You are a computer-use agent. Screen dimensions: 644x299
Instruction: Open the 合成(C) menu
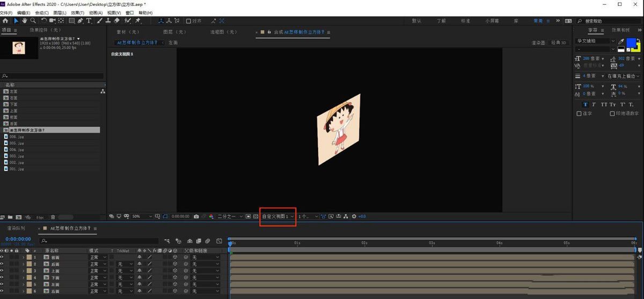click(x=41, y=12)
